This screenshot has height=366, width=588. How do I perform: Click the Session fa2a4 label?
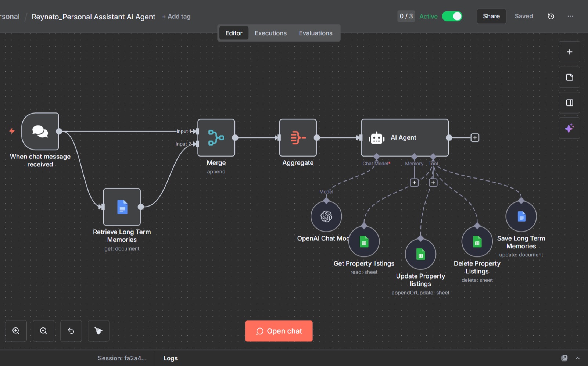(x=122, y=358)
